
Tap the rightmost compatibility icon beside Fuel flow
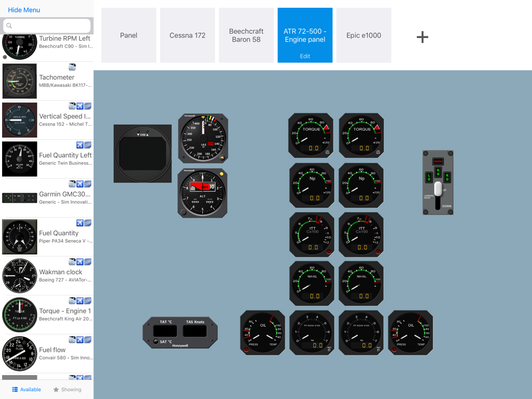87,339
